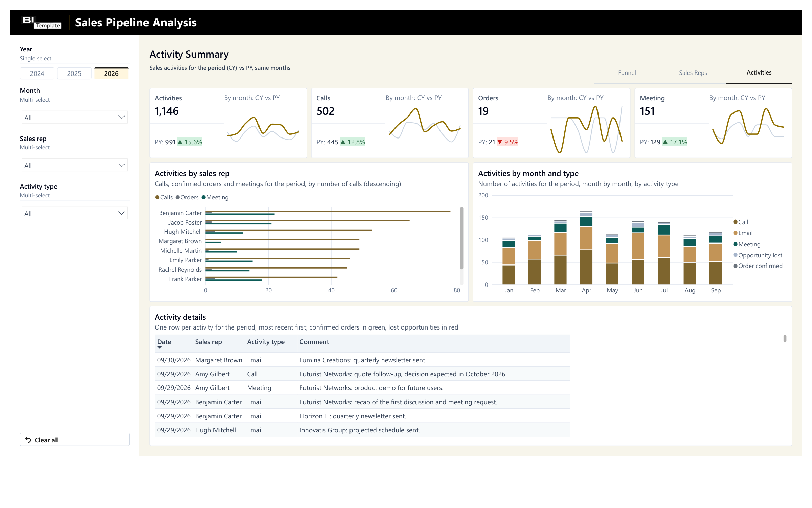Click the Email legend item in monthly chart

click(x=743, y=233)
